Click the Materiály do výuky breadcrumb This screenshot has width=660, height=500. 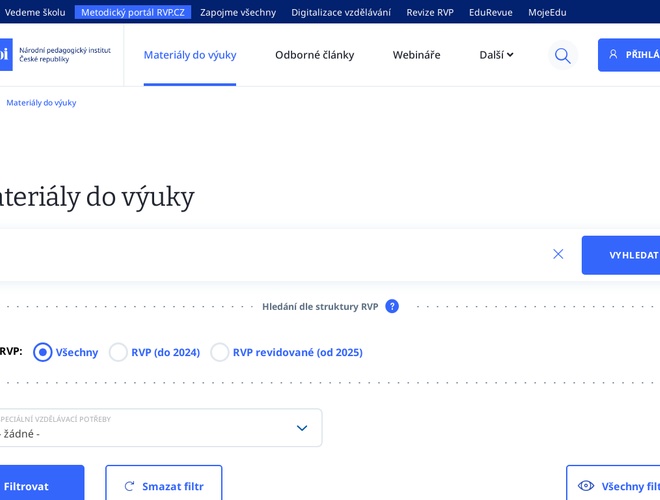(41, 103)
